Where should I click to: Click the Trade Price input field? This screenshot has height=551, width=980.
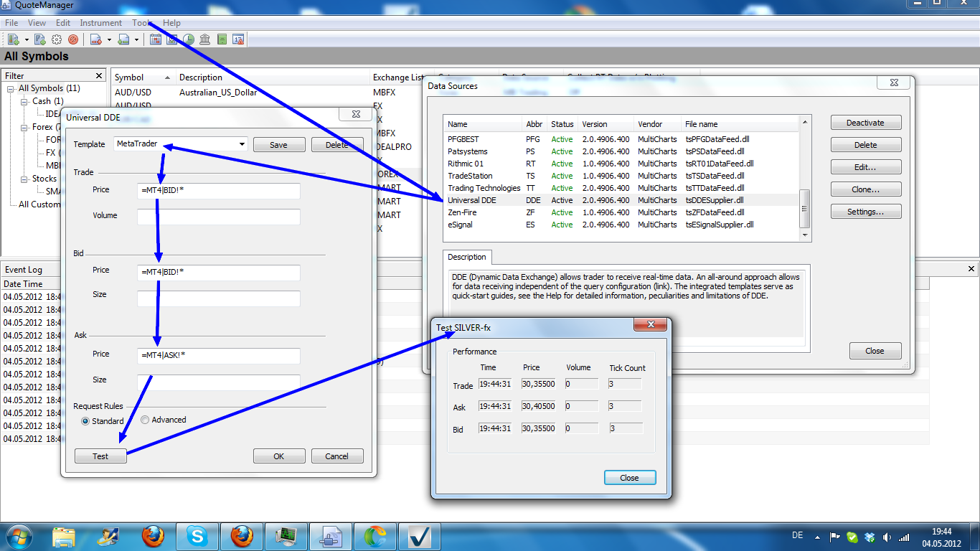pyautogui.click(x=218, y=191)
